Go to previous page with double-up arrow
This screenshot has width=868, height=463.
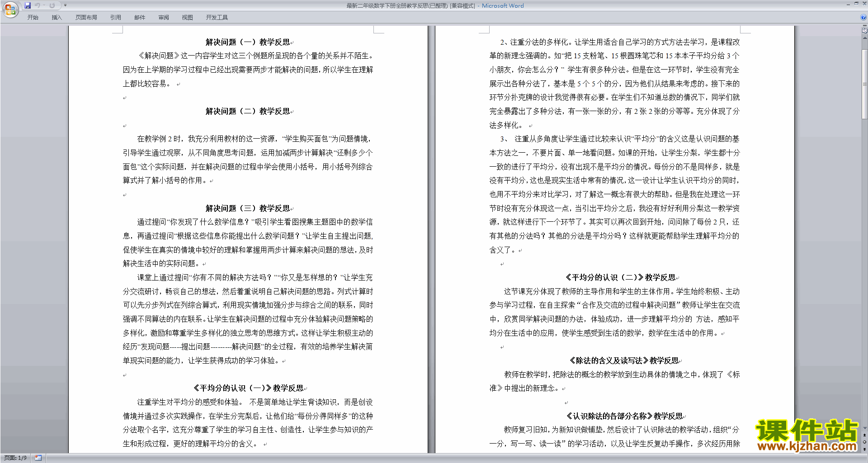864,435
